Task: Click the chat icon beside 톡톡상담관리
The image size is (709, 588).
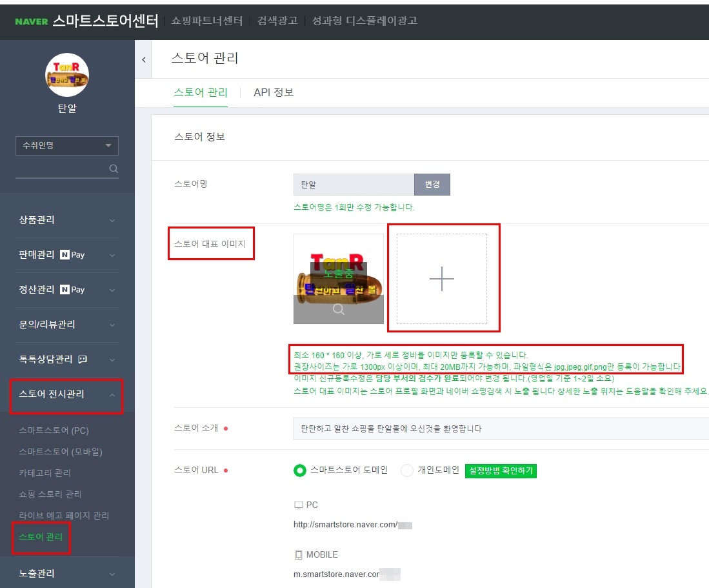Action: 83,359
